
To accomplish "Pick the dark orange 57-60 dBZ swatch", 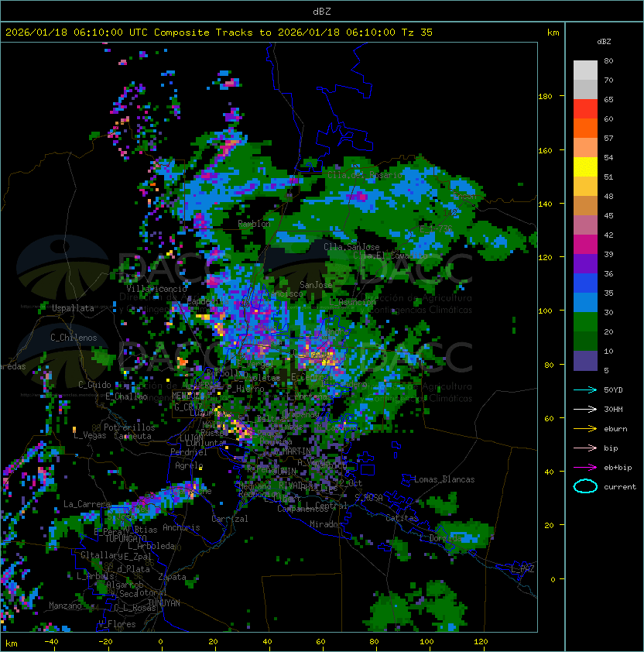I will pos(585,128).
